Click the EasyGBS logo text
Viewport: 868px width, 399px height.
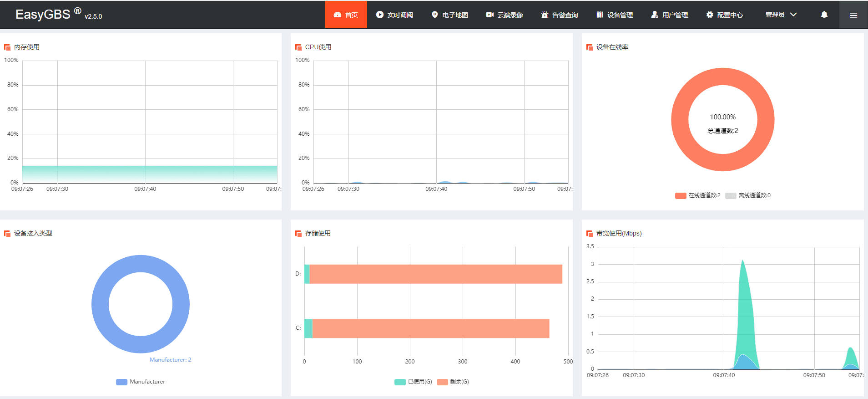(x=43, y=14)
